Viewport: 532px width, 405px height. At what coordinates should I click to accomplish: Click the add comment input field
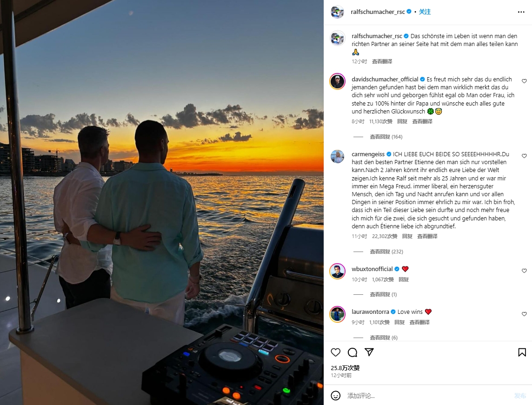click(x=427, y=396)
